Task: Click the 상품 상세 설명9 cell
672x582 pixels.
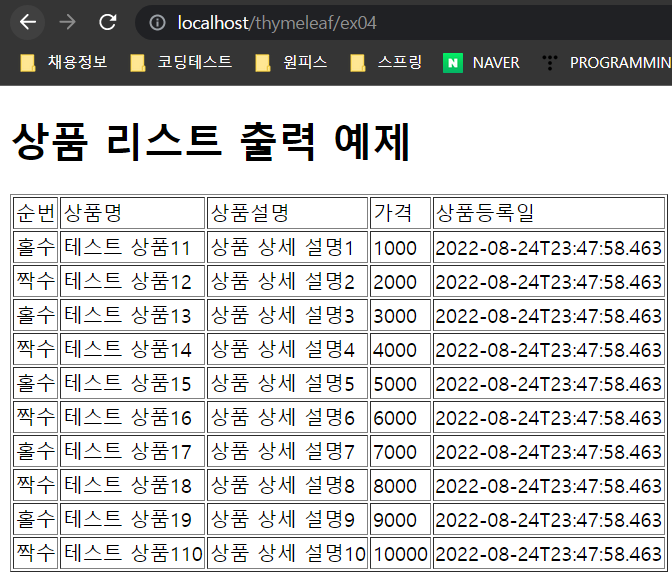Action: coord(288,519)
